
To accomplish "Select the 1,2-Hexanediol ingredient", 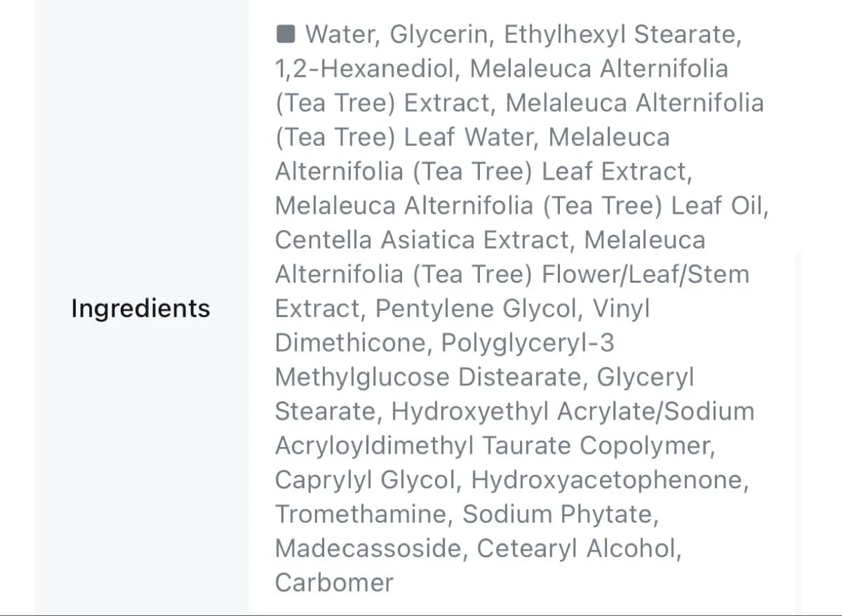I will click(368, 68).
